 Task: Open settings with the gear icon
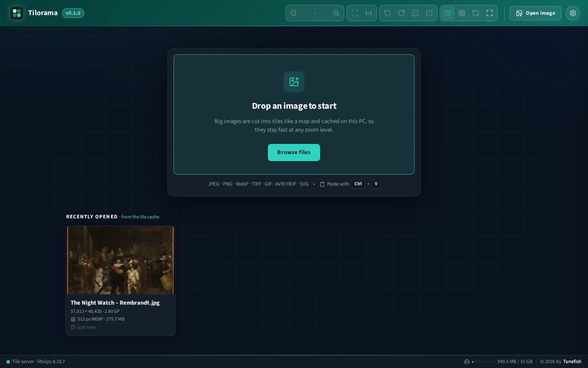573,13
